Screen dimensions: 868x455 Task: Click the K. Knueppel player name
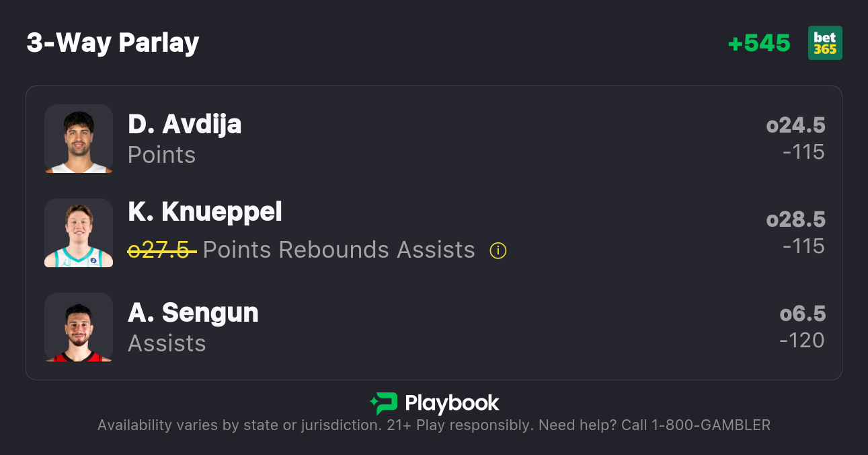point(204,212)
